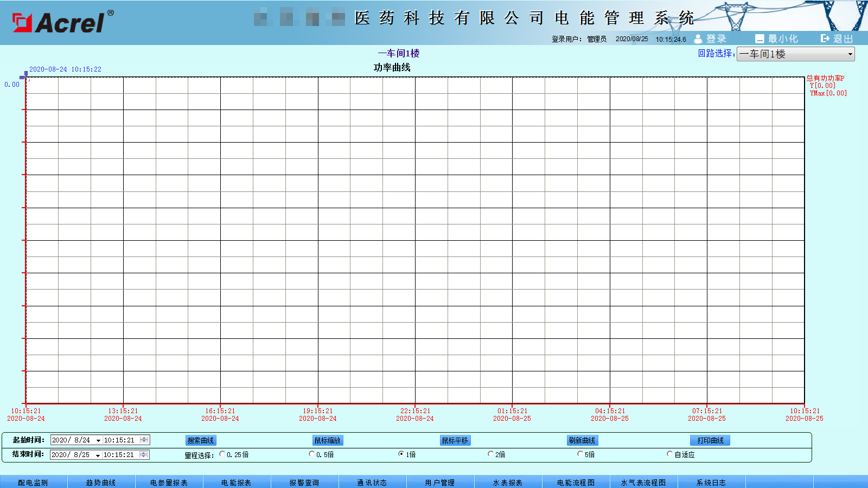Open the start date 2020/8/24 dropdown
This screenshot has width=868, height=488.
click(x=98, y=440)
